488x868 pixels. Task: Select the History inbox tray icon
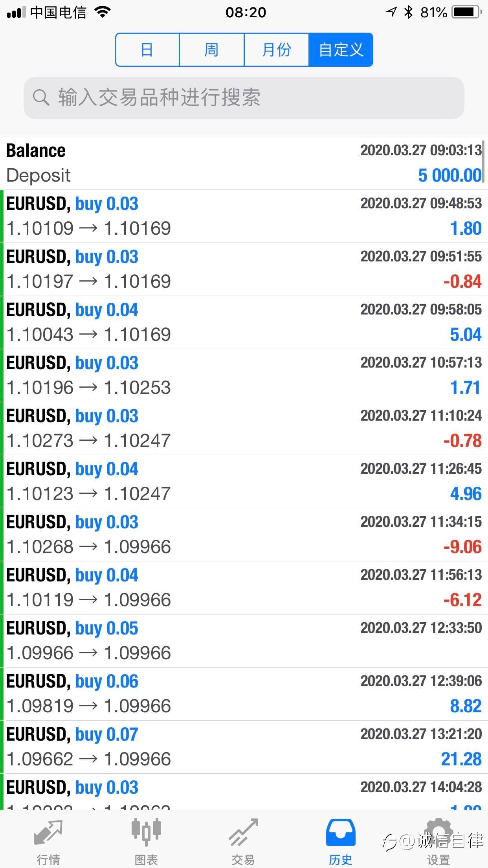[341, 833]
